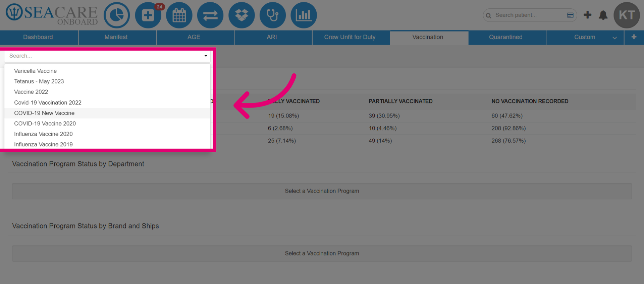Click the plus icon beside the bell

pyautogui.click(x=587, y=15)
